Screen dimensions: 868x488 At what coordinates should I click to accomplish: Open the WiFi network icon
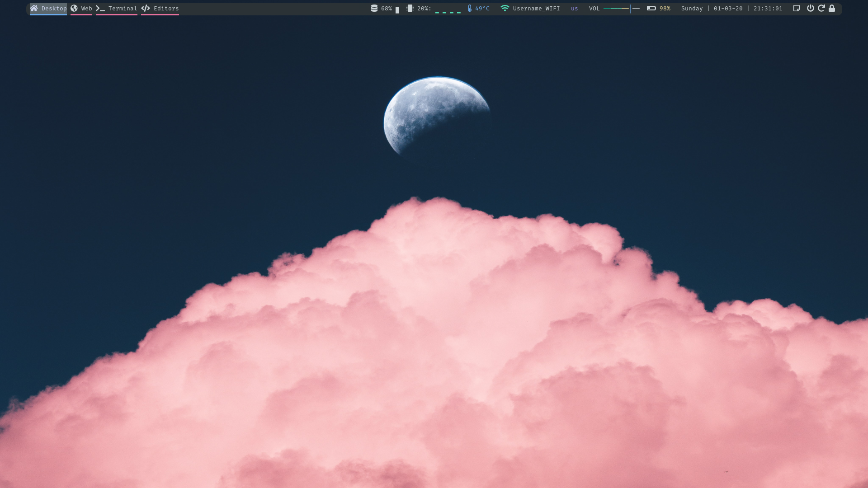[505, 8]
